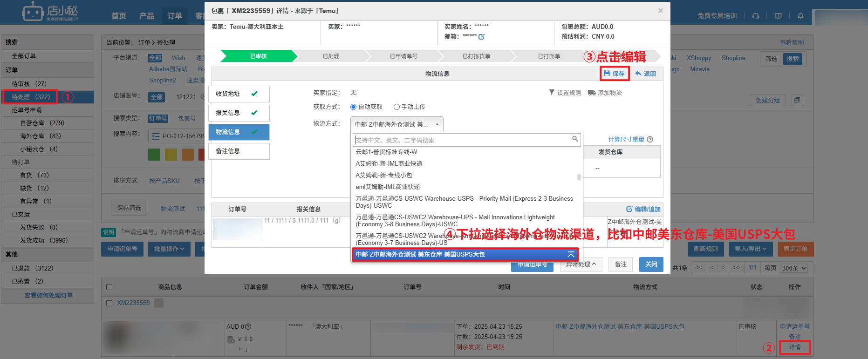Open the 300条 per-page dropdown
Viewport: 868px width, 359px height.
pos(794,268)
